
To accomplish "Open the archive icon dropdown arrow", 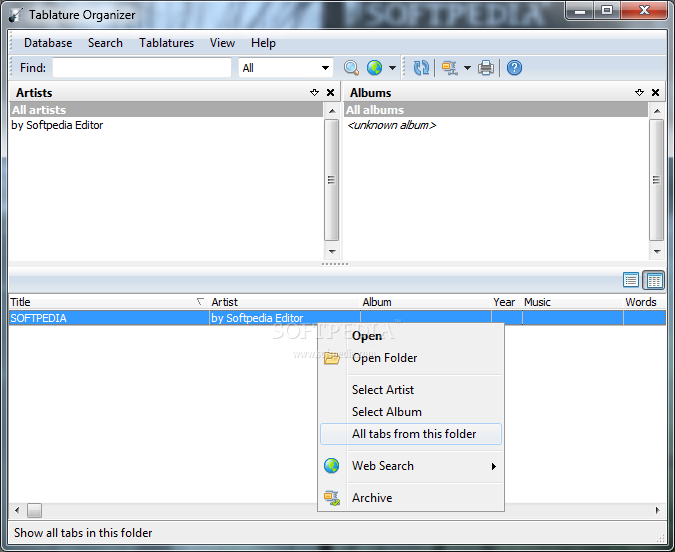I will [x=468, y=68].
